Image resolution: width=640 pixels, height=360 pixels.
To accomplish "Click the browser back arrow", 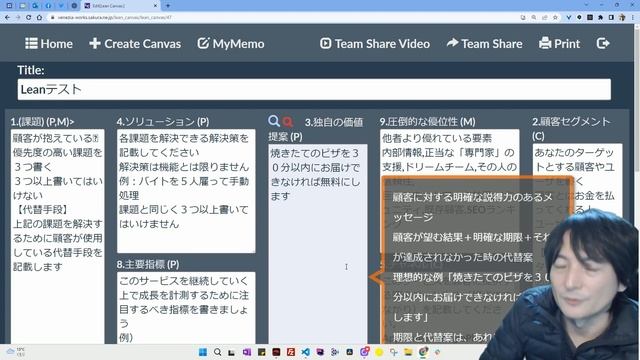I will point(7,18).
